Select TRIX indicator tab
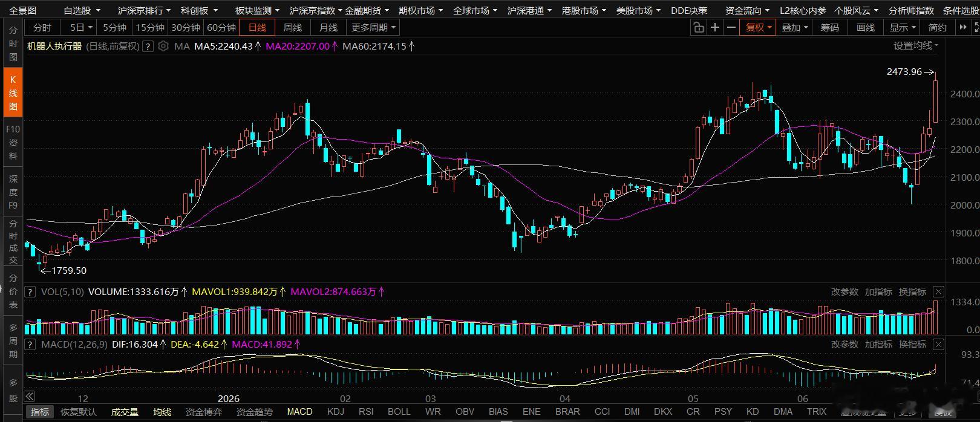This screenshot has width=980, height=422. coord(817,412)
